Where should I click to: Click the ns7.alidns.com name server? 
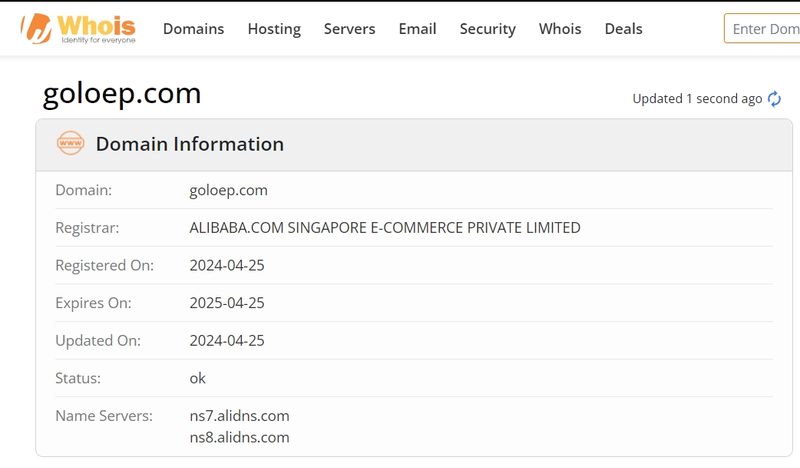point(239,416)
